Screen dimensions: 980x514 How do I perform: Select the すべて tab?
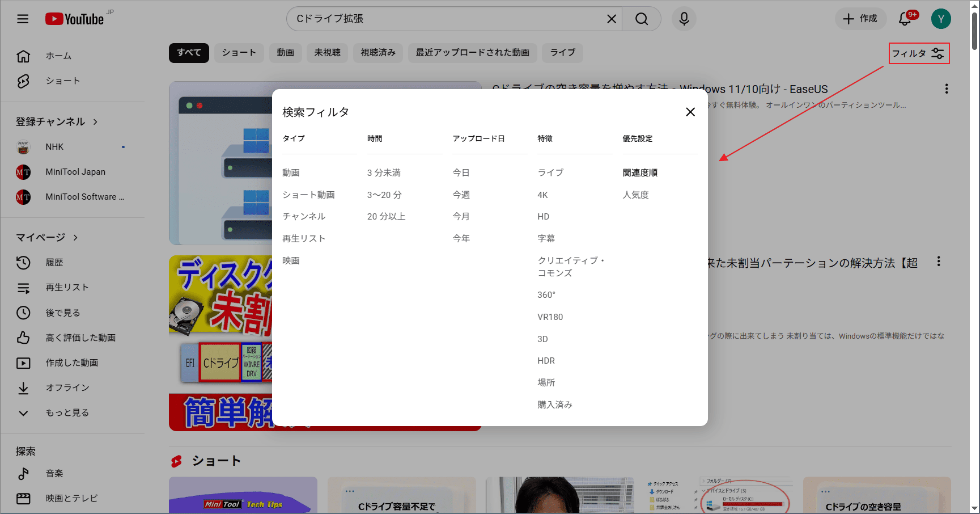(x=189, y=53)
